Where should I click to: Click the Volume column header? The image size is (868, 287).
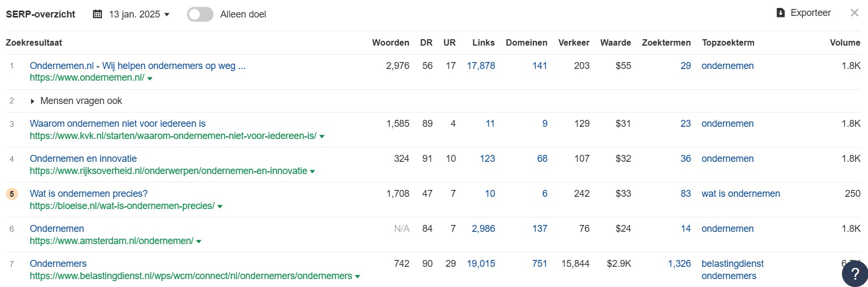845,42
